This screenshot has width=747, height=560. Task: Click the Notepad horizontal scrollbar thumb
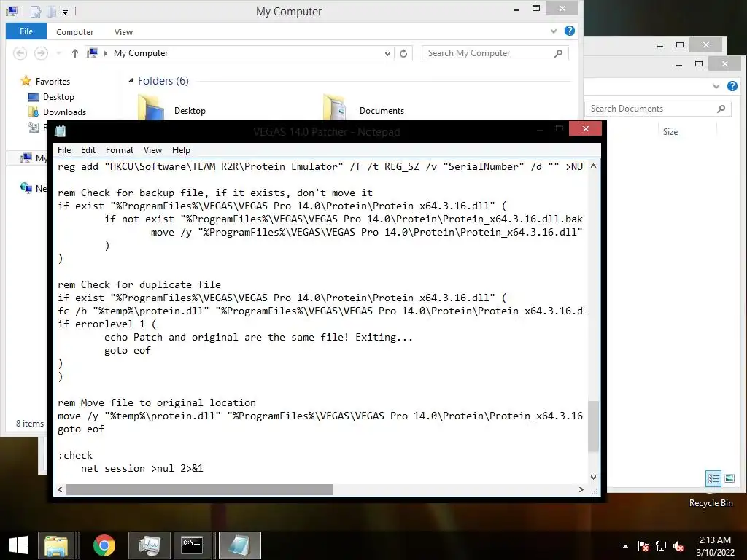tap(199, 489)
